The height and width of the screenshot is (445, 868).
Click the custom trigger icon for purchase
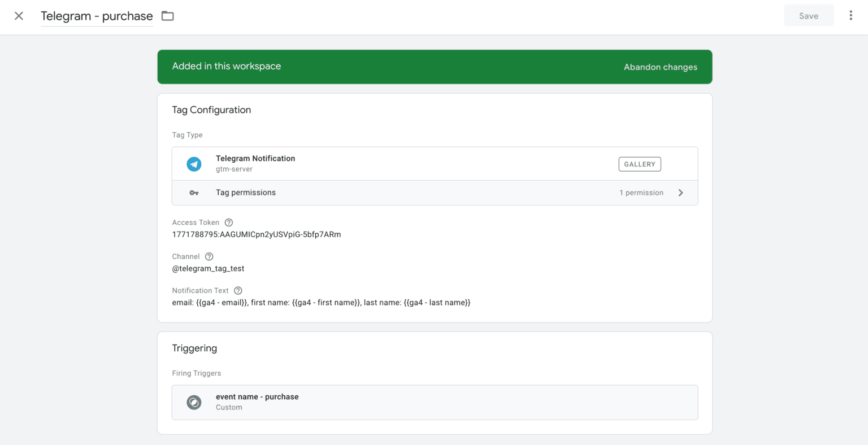(194, 403)
